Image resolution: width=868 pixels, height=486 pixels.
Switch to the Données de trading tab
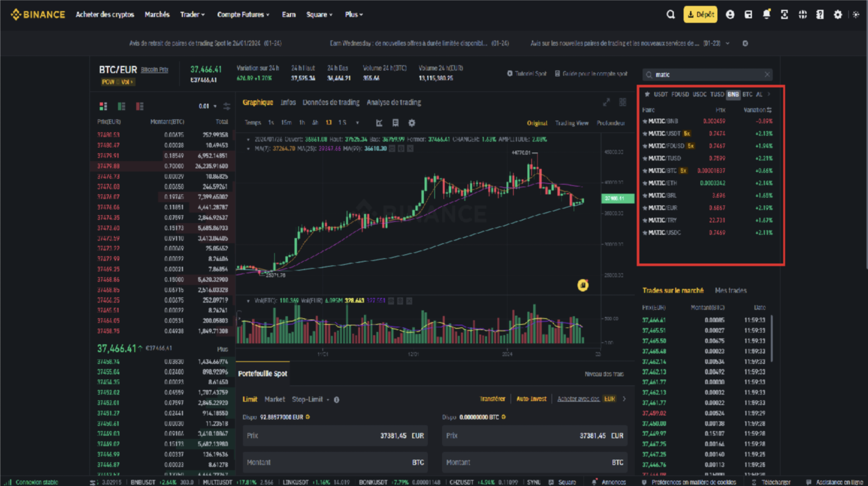(331, 103)
